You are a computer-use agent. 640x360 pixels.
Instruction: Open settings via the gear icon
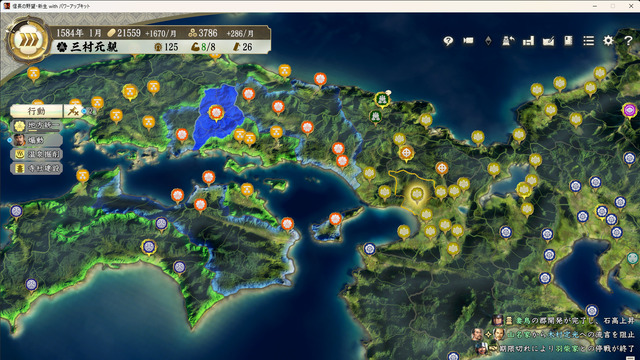[608, 41]
